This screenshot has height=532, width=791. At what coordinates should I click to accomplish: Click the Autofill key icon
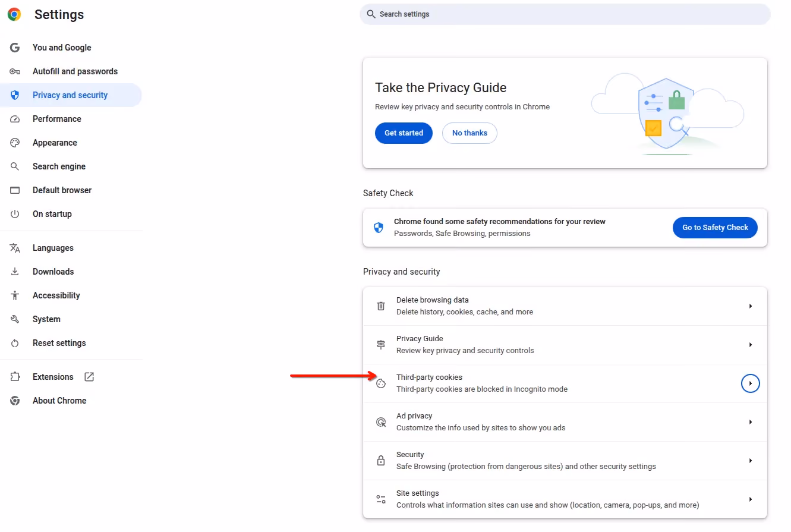point(15,71)
